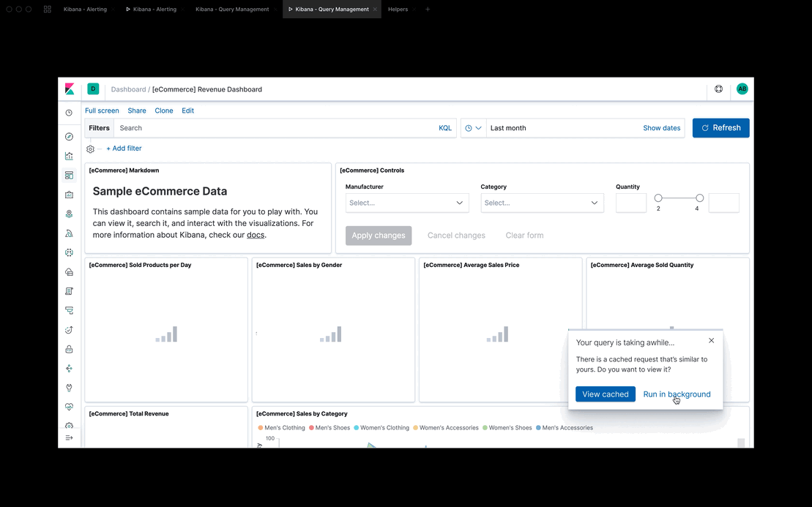
Task: Open the Graph nodes icon in sidebar
Action: pos(69,368)
